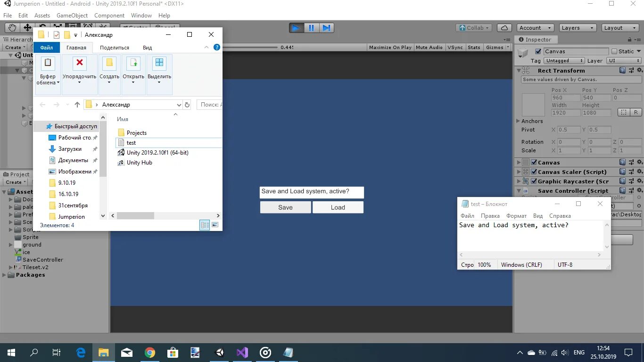Click the Упорядочить red X icon

tap(79, 63)
